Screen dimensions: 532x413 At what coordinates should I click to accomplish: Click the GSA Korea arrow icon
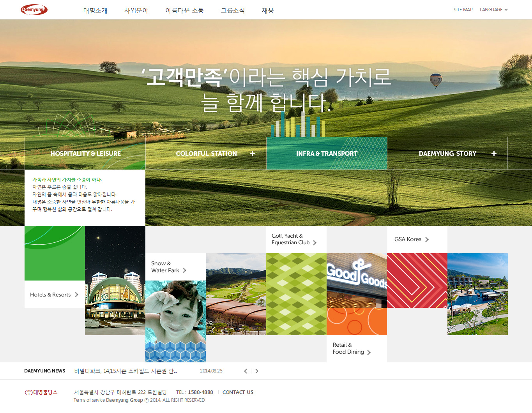click(x=427, y=240)
